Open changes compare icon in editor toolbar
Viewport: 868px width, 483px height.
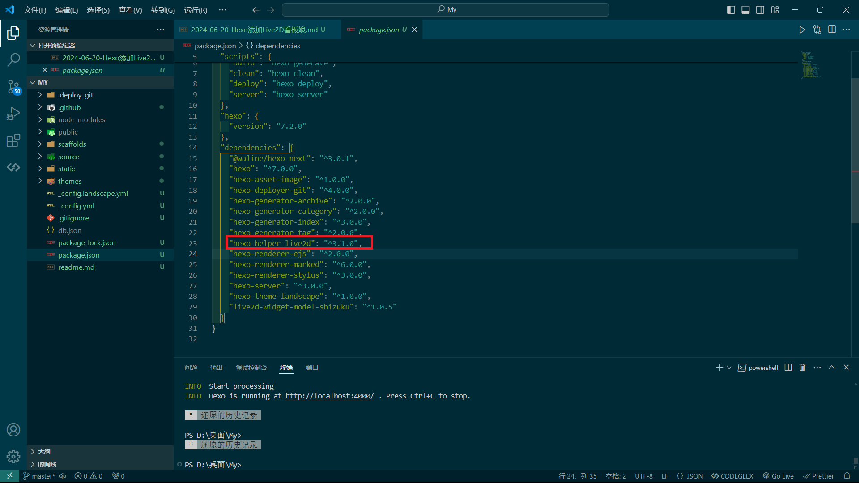click(817, 30)
